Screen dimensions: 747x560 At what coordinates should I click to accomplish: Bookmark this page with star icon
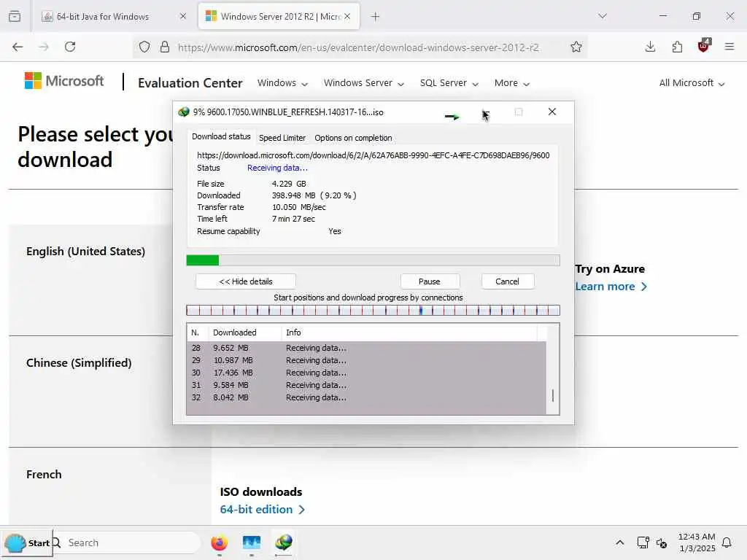click(576, 47)
